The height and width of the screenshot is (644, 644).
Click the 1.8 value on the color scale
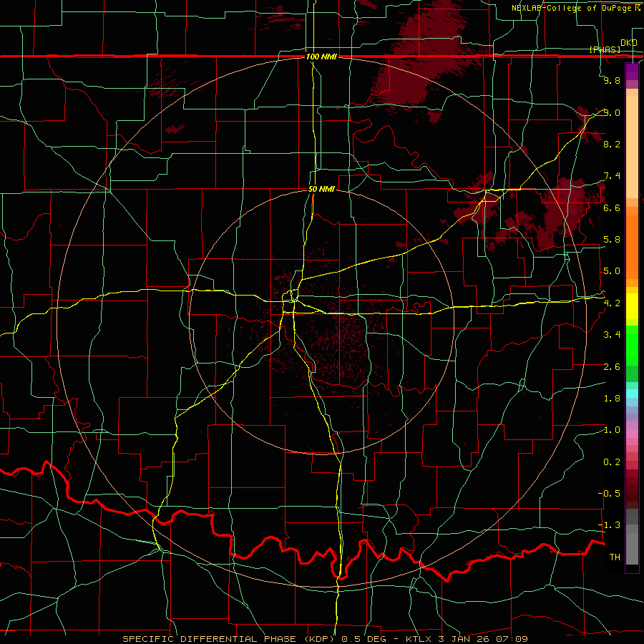click(x=612, y=399)
